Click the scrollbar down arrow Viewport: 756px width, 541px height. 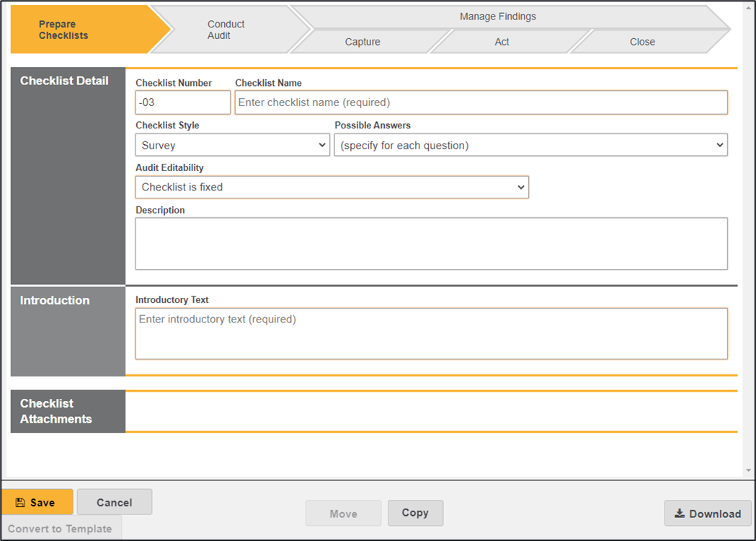[x=749, y=470]
